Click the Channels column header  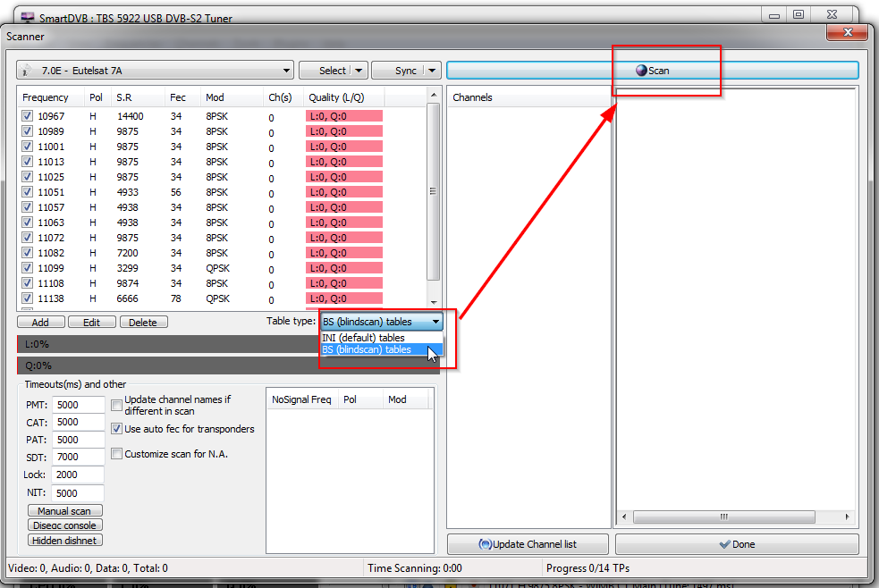coord(528,97)
